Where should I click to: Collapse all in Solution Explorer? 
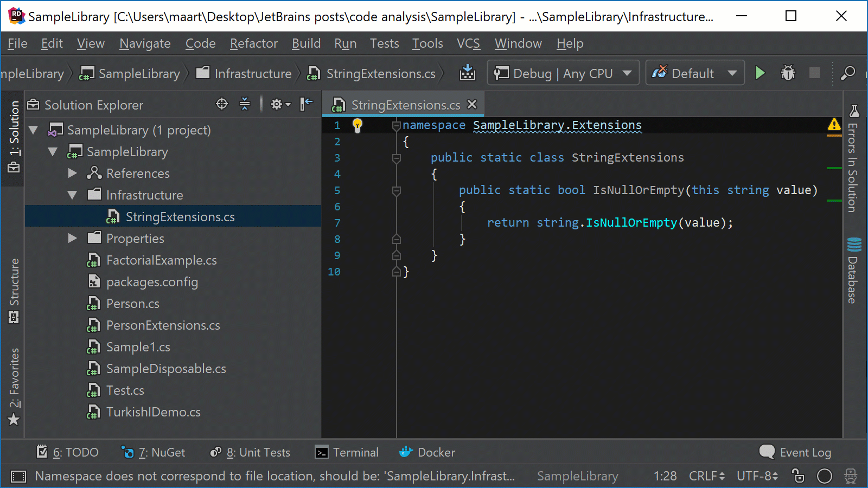(x=245, y=104)
